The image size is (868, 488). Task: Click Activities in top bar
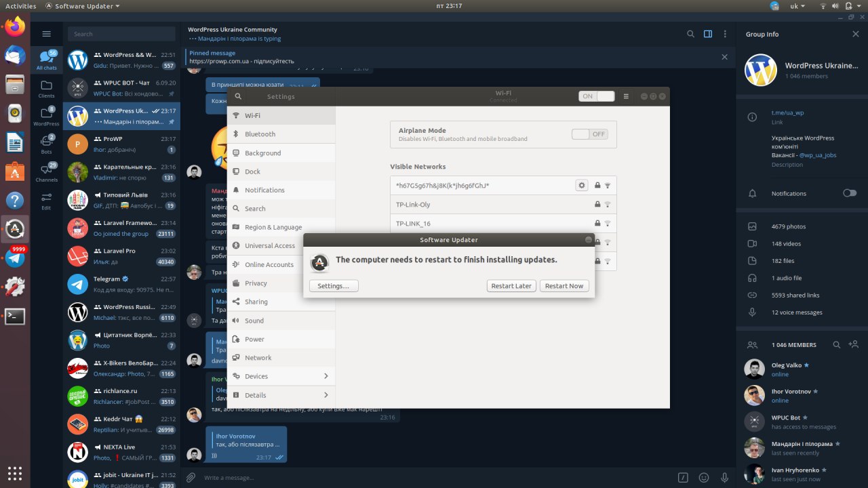tap(20, 6)
